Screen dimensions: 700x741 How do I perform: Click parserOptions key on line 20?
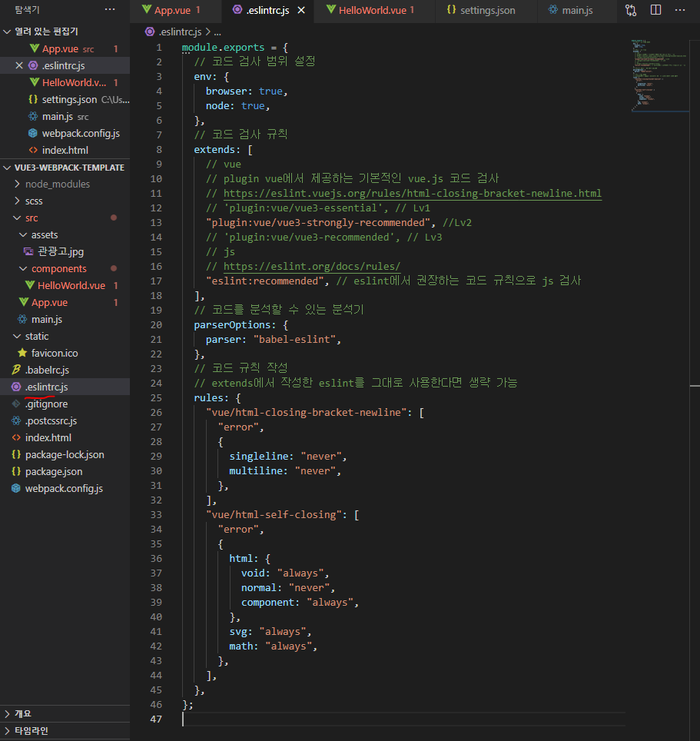pyautogui.click(x=232, y=325)
